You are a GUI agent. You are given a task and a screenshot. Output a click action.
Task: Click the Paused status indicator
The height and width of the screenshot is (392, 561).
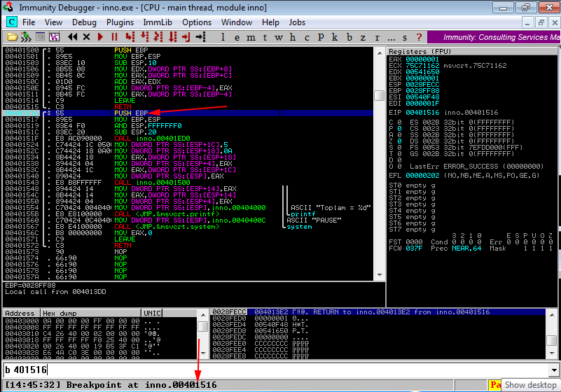[495, 385]
